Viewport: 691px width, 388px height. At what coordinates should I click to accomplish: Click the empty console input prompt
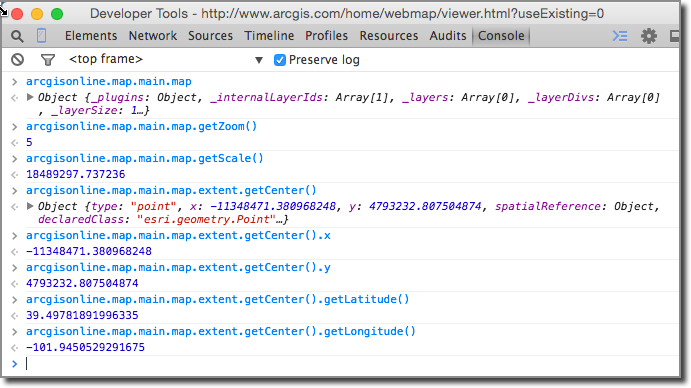coord(353,364)
